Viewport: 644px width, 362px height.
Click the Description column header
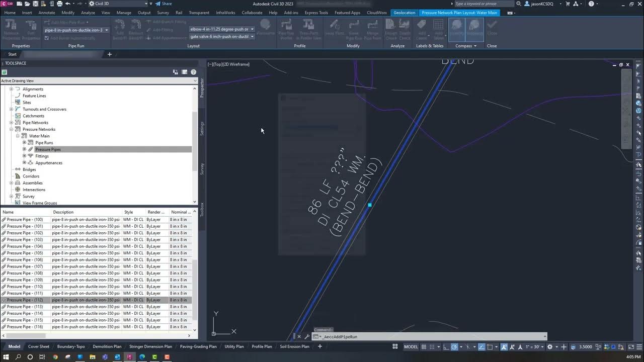86,212
